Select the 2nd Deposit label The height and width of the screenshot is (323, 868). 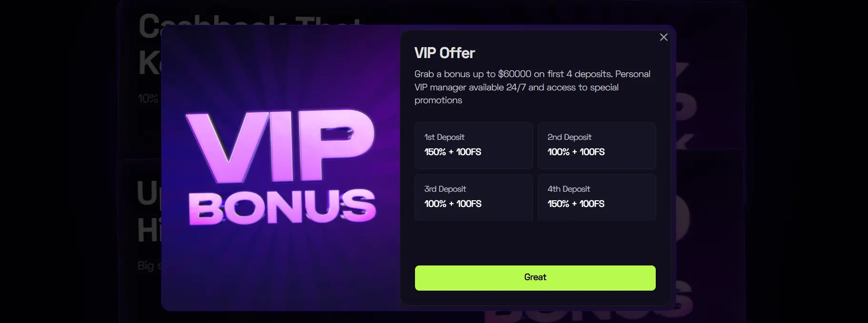click(x=569, y=137)
